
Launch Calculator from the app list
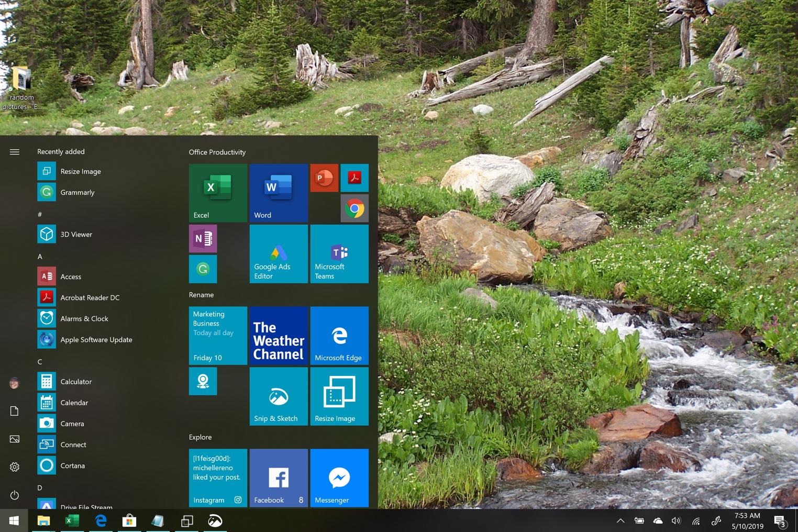[105, 381]
